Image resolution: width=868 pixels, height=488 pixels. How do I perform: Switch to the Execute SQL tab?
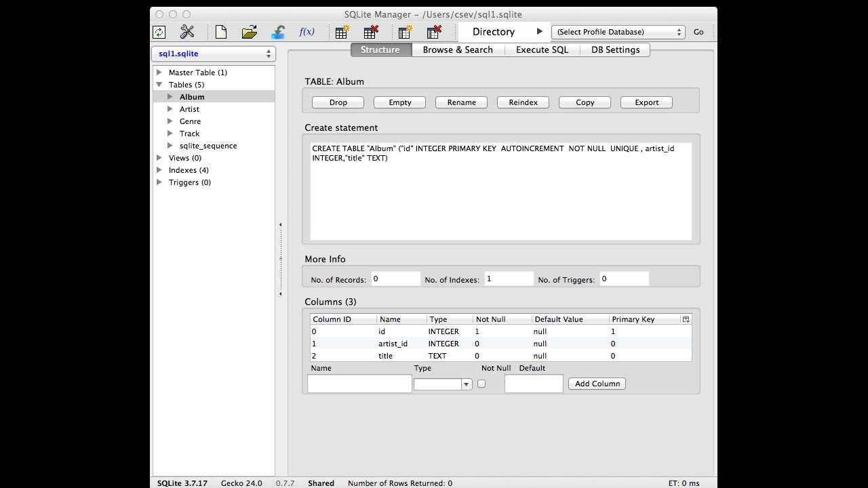(542, 49)
